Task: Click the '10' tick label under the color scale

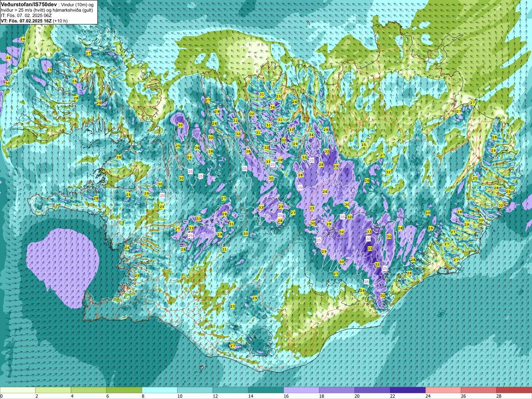Action: (180, 396)
